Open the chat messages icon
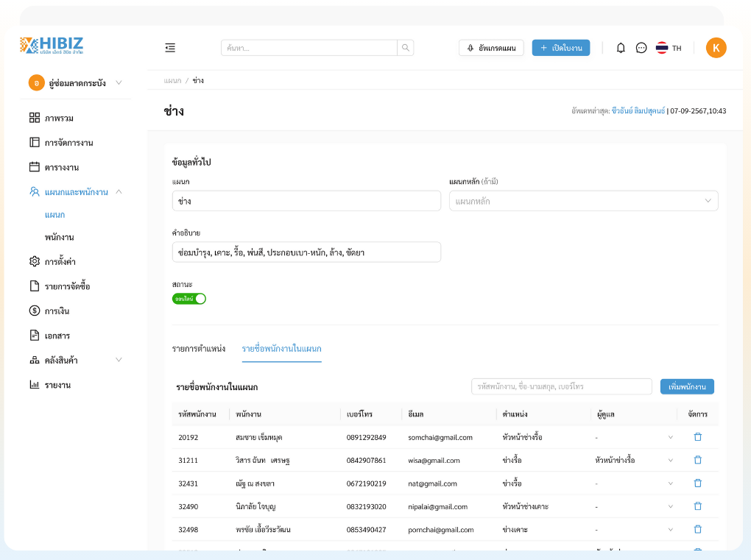Image resolution: width=751 pixels, height=560 pixels. 641,48
